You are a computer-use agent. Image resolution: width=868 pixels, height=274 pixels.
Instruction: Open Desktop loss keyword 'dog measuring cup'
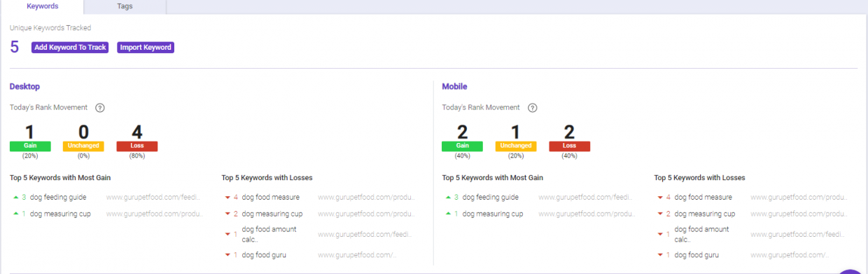tap(272, 214)
